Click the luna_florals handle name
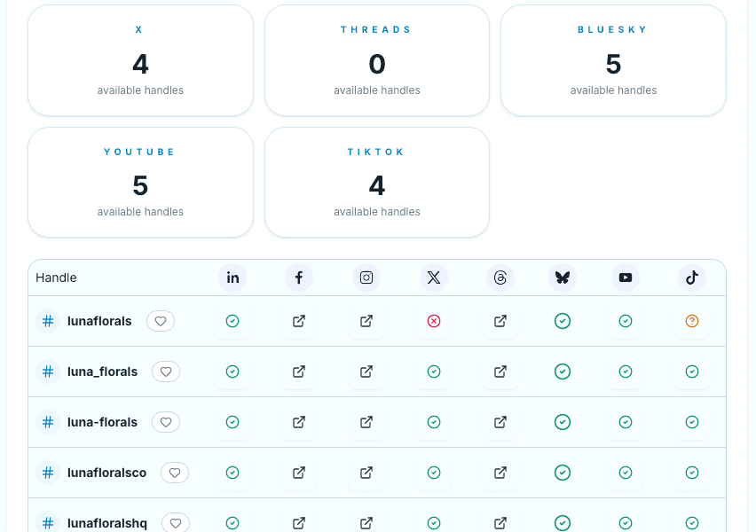The width and height of the screenshot is (756, 532). [x=102, y=372]
